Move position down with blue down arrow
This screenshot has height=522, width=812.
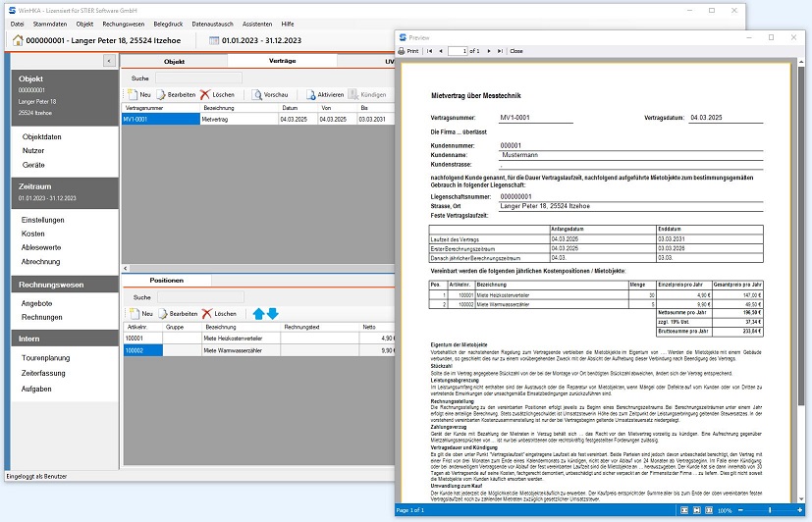tap(273, 313)
